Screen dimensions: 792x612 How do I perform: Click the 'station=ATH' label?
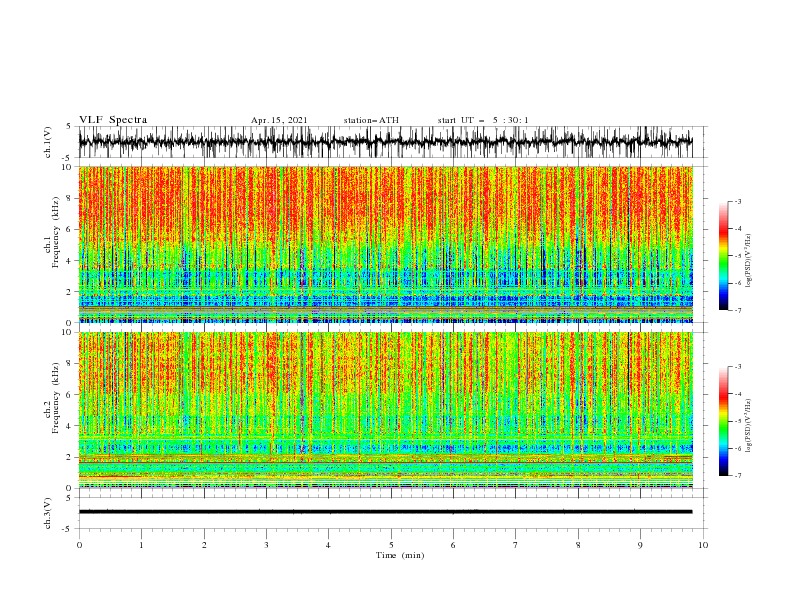pyautogui.click(x=371, y=120)
